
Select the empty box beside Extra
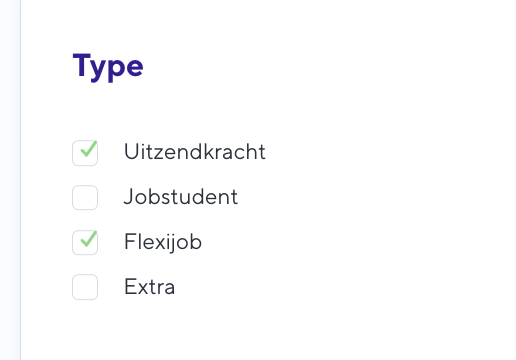click(x=85, y=287)
